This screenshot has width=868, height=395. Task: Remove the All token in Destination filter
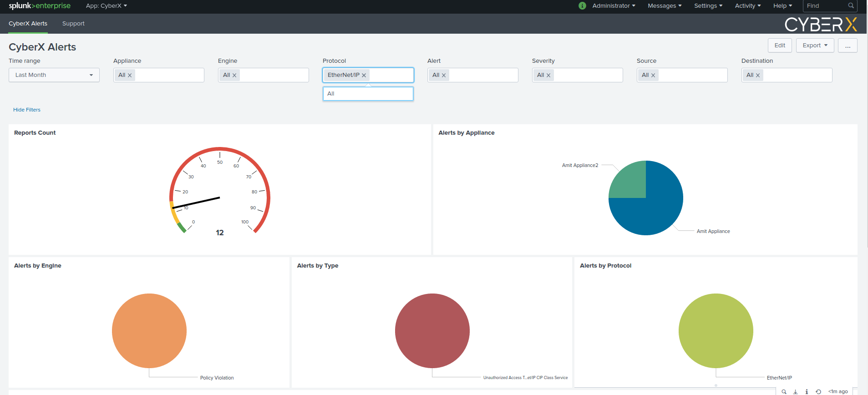(x=758, y=76)
